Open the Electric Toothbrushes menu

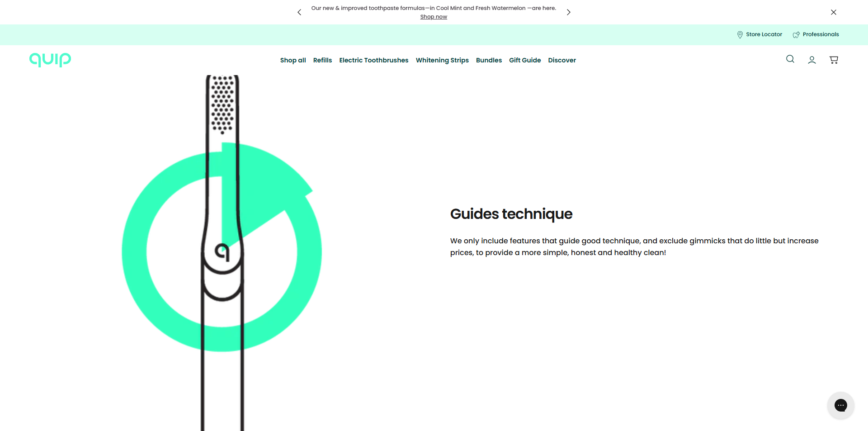pyautogui.click(x=373, y=60)
